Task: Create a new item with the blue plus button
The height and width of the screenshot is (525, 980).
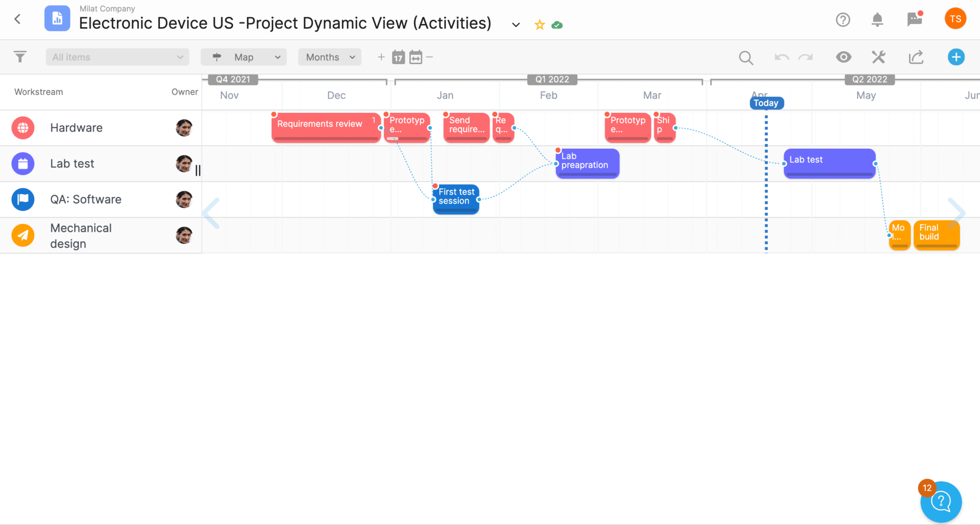Action: 956,57
